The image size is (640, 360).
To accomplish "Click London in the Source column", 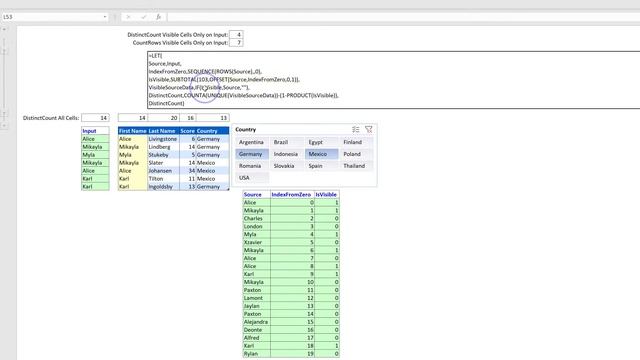I will coord(256,227).
